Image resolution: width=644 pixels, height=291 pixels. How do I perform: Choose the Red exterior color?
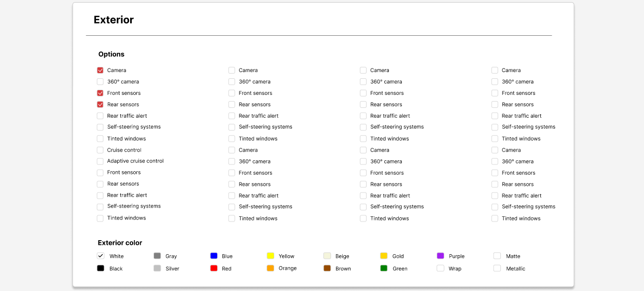coord(214,268)
